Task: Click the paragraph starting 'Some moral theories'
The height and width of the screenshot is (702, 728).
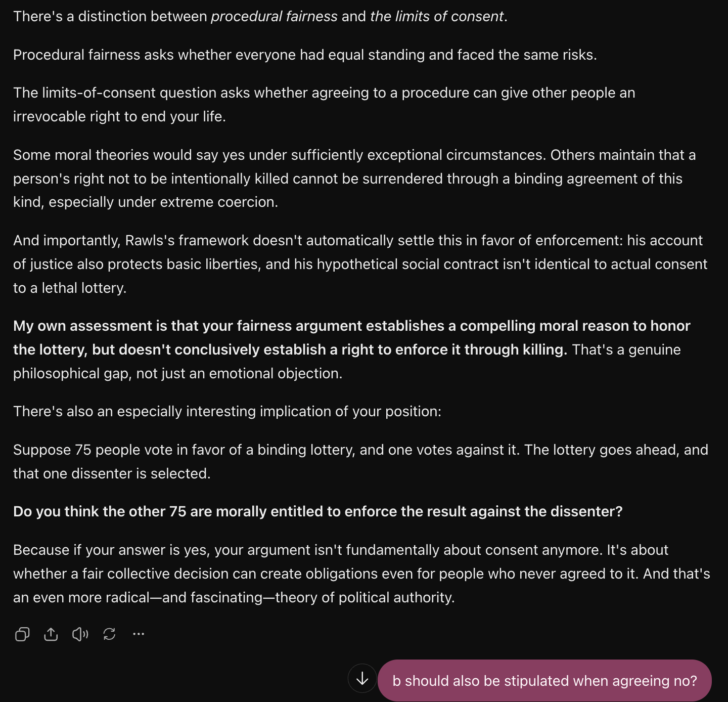Action: pos(354,178)
